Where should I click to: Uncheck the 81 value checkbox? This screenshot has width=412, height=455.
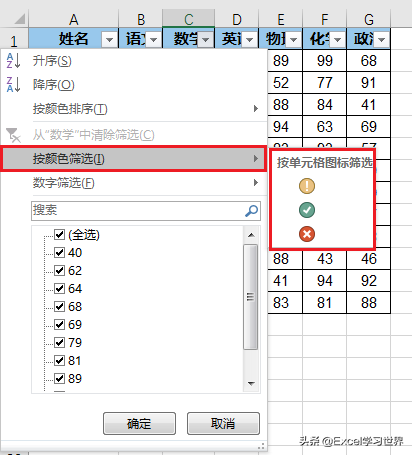(x=59, y=360)
